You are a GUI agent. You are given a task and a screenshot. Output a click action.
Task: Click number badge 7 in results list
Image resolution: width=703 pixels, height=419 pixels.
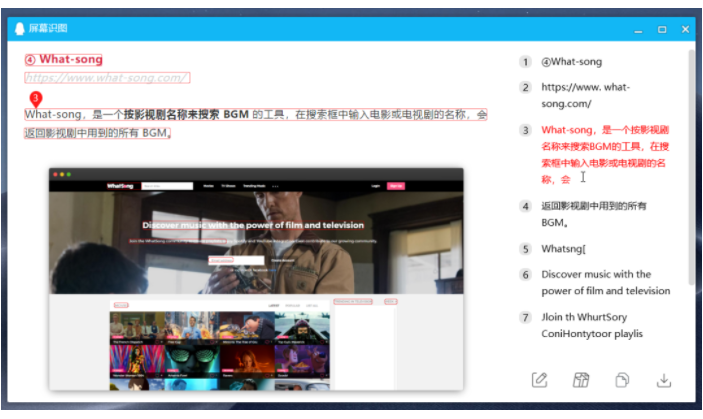tap(525, 318)
